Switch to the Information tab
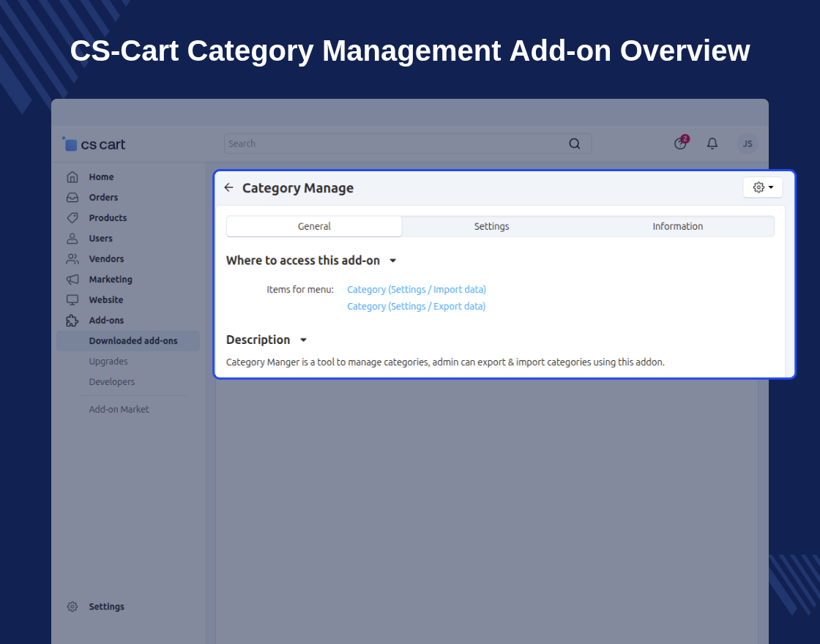Image resolution: width=820 pixels, height=644 pixels. (678, 226)
